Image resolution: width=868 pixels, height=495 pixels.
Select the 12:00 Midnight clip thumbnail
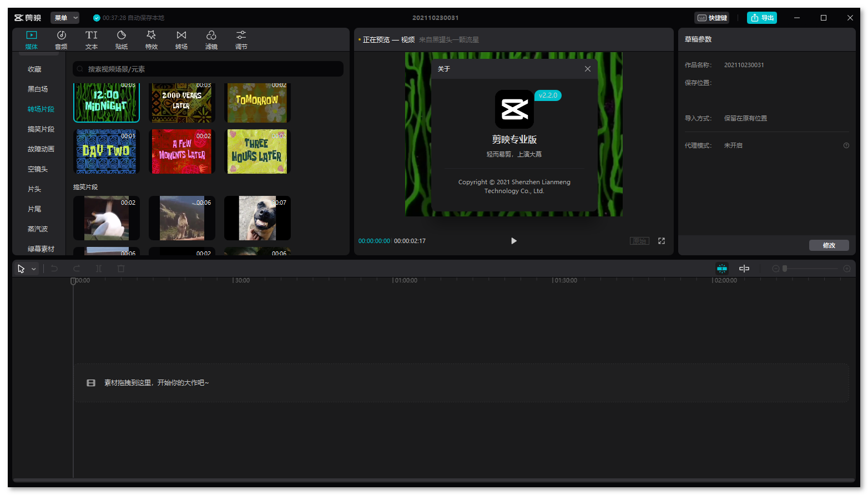(x=107, y=103)
